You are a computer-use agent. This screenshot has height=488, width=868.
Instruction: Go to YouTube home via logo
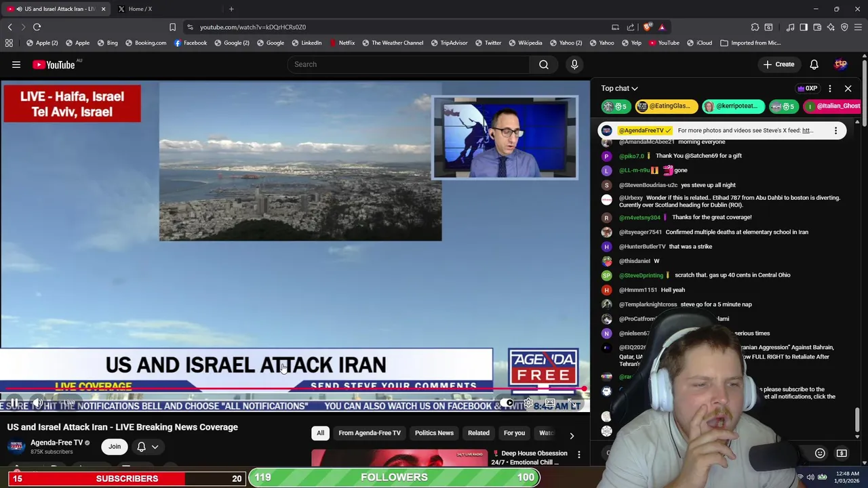pos(54,64)
